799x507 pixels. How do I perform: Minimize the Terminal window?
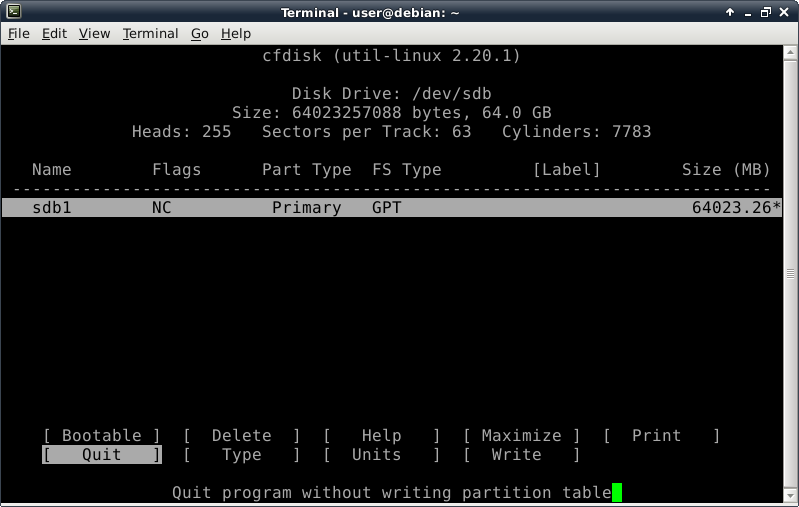747,12
